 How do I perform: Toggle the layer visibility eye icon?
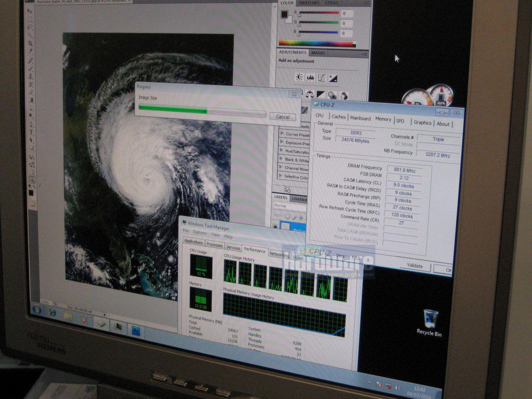click(x=275, y=227)
